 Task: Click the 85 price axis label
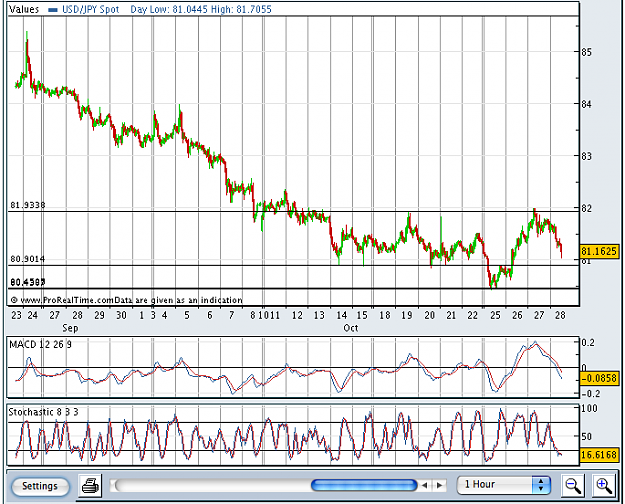(x=586, y=52)
